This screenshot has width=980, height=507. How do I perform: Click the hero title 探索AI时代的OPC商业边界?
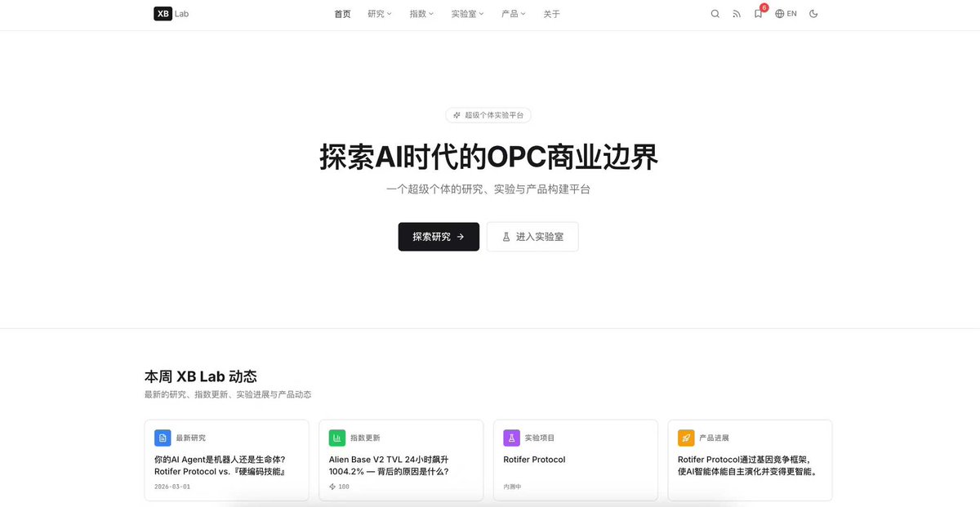click(x=488, y=157)
